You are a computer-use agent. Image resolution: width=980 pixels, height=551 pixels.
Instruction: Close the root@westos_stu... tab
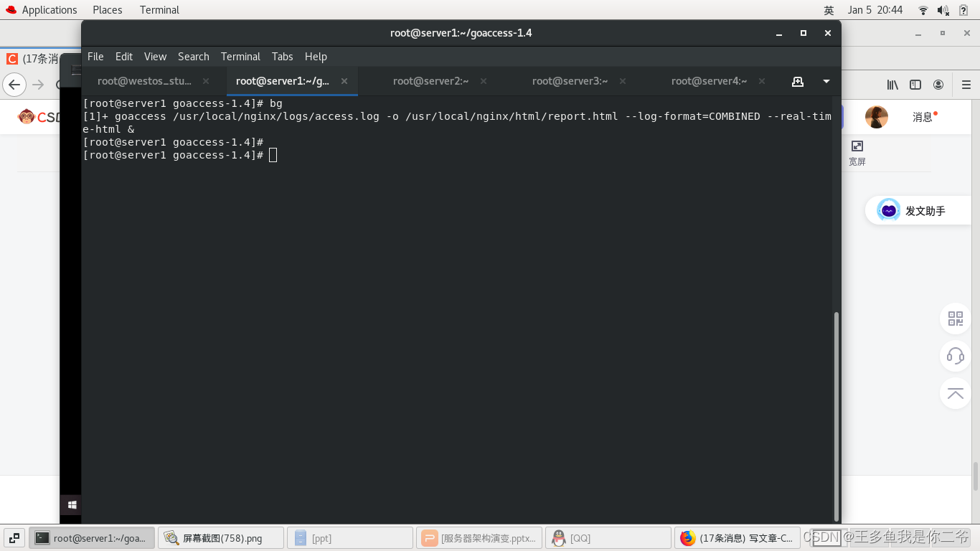pyautogui.click(x=206, y=81)
